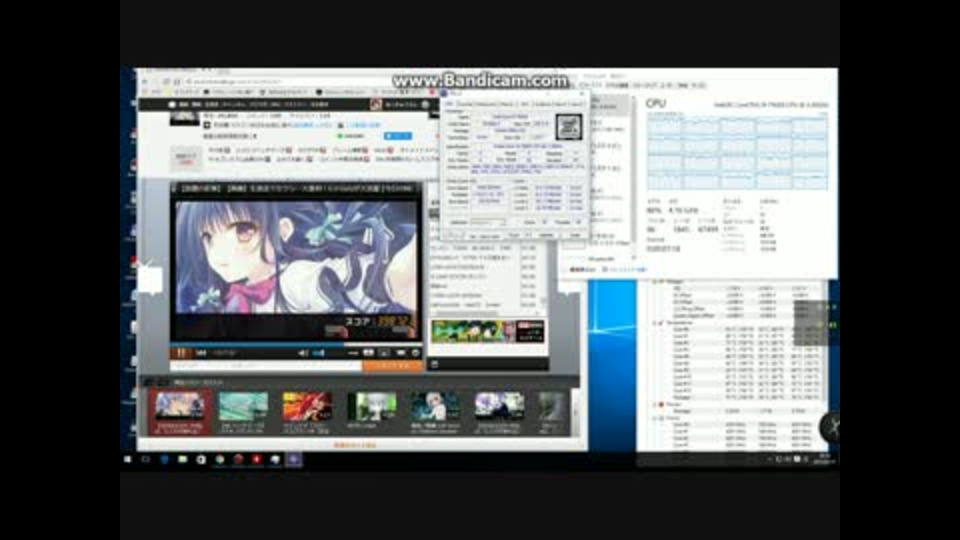Open the Windows Start menu

coord(127,459)
